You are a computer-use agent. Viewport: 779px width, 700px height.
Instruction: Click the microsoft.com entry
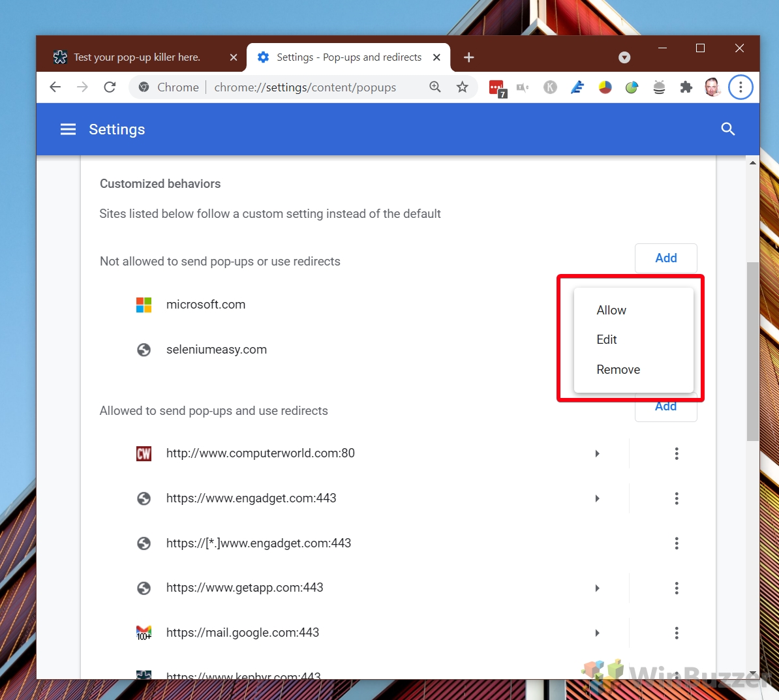click(206, 305)
